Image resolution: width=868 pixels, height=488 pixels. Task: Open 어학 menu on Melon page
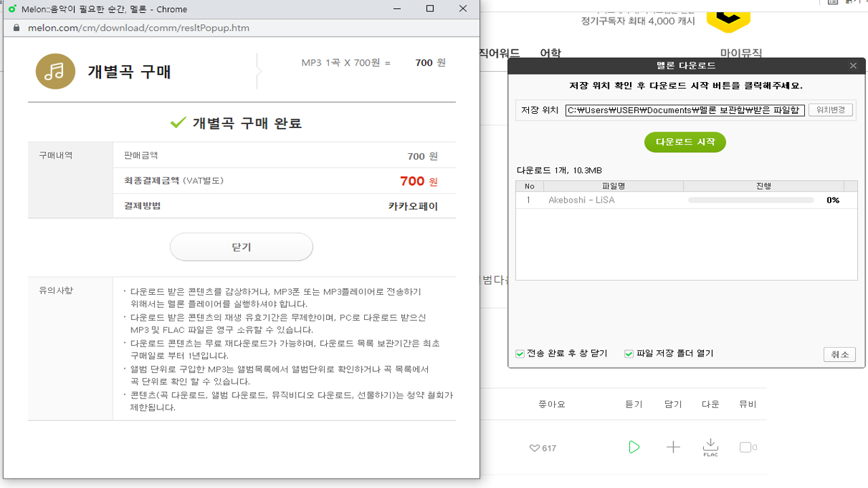[x=550, y=53]
